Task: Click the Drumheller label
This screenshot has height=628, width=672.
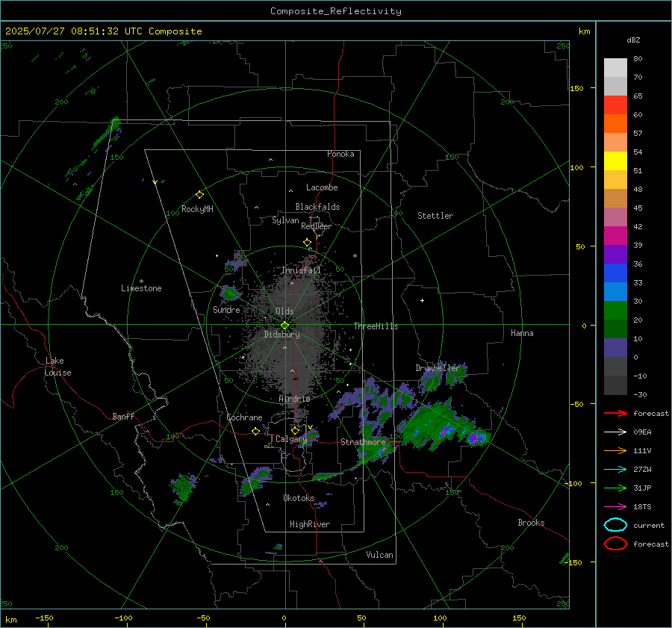Action: click(x=438, y=368)
